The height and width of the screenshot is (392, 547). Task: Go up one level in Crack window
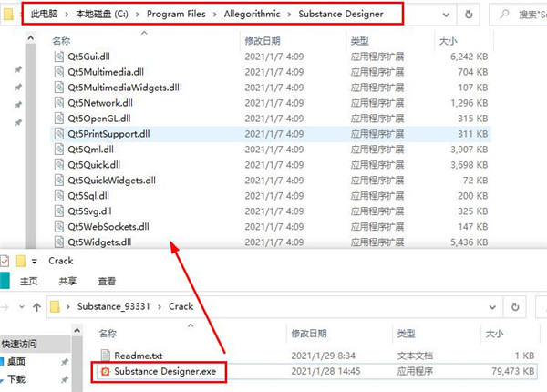tap(36, 307)
